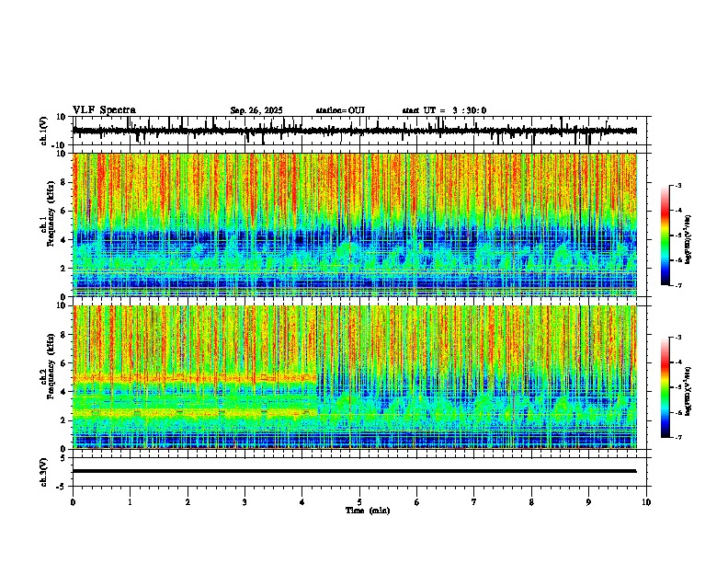Click the ch.2 spectrogram color scale bar
Screen dimensions: 728x563
[665, 387]
